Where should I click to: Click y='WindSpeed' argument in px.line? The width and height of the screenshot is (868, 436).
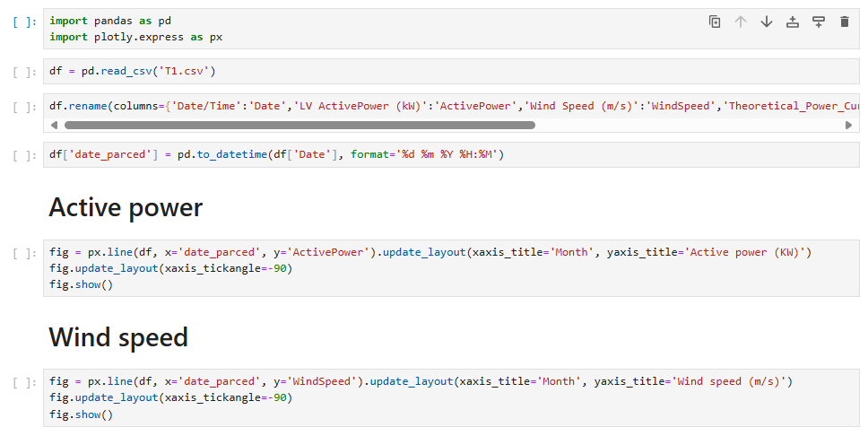pyautogui.click(x=315, y=381)
